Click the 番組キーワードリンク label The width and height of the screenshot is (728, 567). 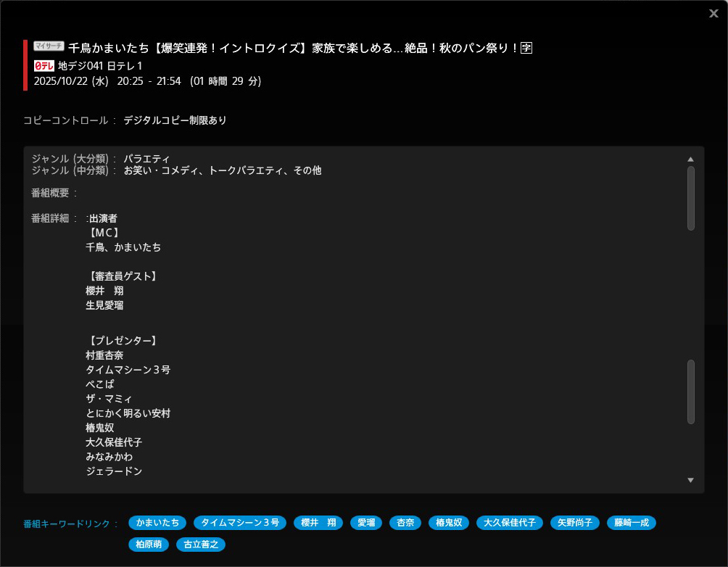pos(67,523)
